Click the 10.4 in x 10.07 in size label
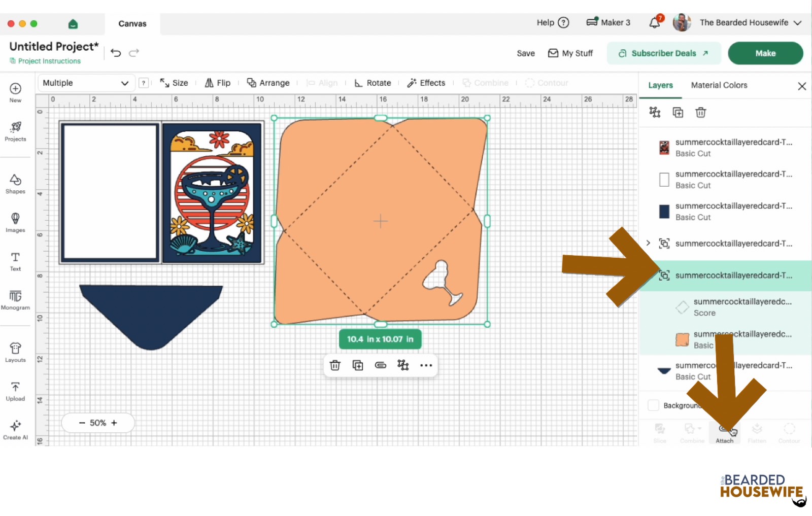Screen dimensions: 812x516 (x=380, y=339)
